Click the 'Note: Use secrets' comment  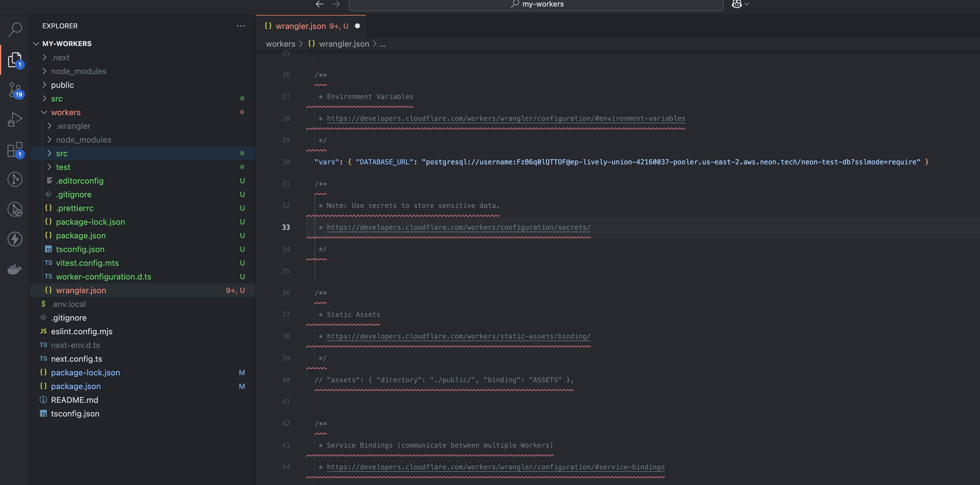click(409, 205)
